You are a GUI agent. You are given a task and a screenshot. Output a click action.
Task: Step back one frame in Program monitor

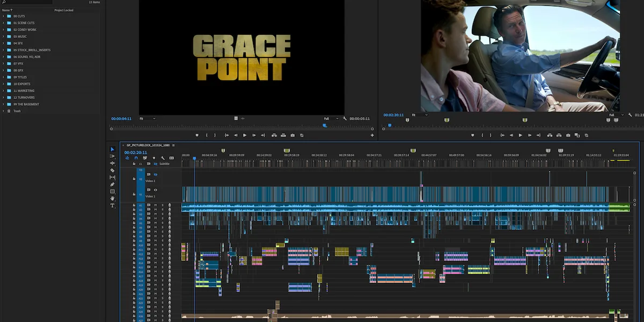click(x=511, y=135)
